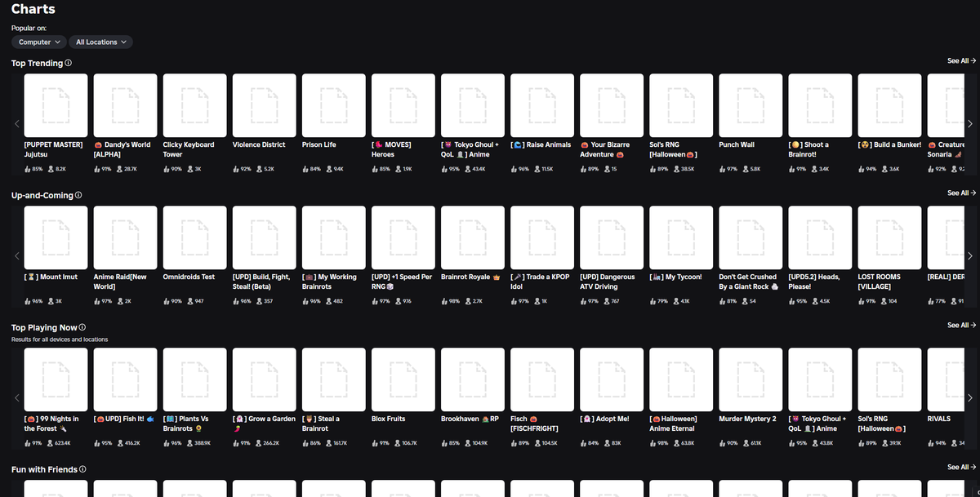The height and width of the screenshot is (497, 980).
Task: Open the Brainrot Royale thumbnail
Action: (x=473, y=237)
